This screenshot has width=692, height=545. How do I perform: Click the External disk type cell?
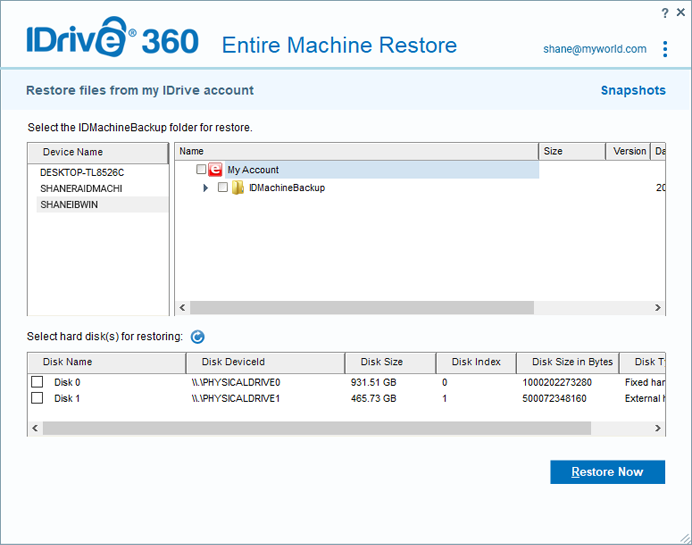click(x=644, y=398)
